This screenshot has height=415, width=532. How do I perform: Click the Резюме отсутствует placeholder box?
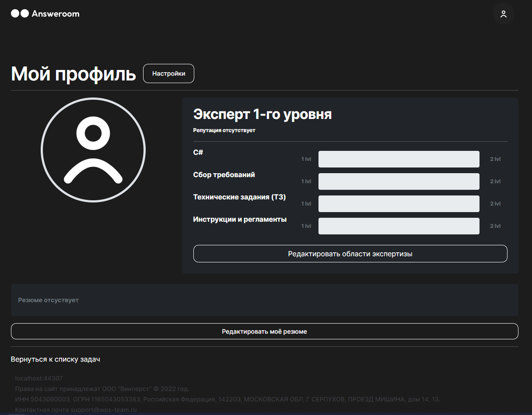click(x=264, y=300)
